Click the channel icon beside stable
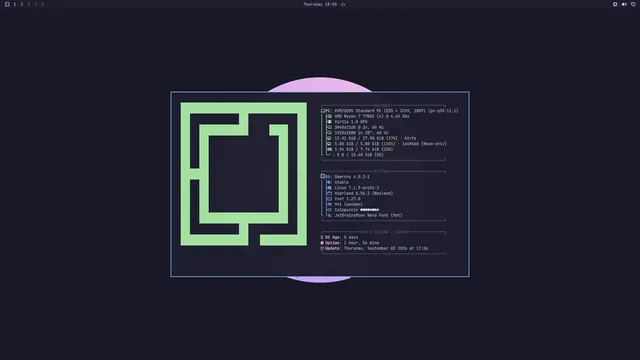Image resolution: width=640 pixels, height=360 pixels. [329, 182]
